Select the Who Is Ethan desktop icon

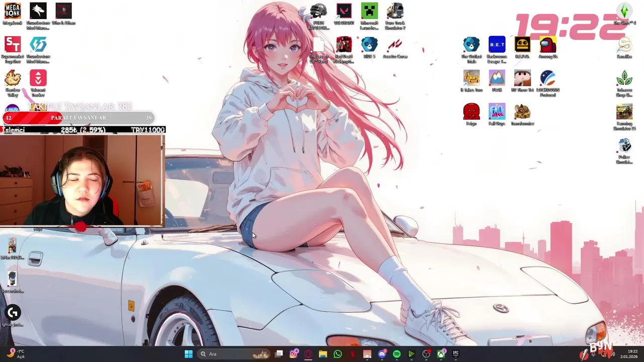point(63,11)
